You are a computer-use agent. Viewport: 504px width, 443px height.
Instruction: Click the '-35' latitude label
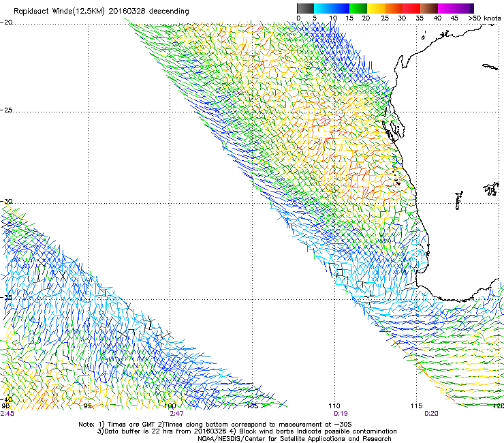7,297
